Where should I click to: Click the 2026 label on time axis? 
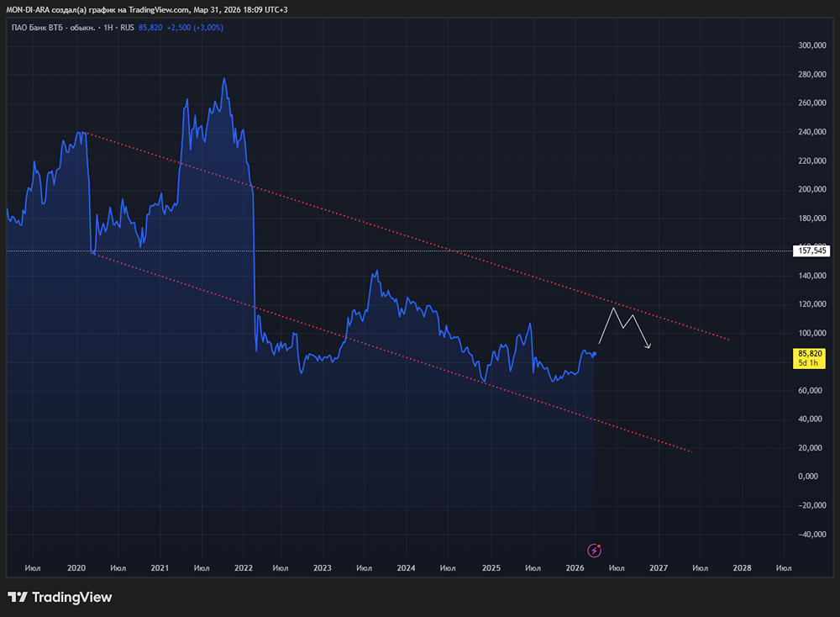[575, 568]
